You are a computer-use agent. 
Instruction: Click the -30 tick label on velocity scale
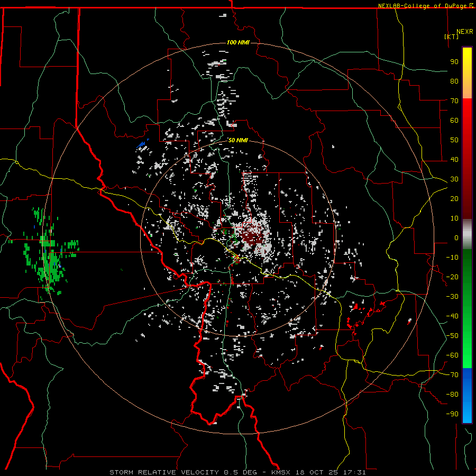point(452,297)
